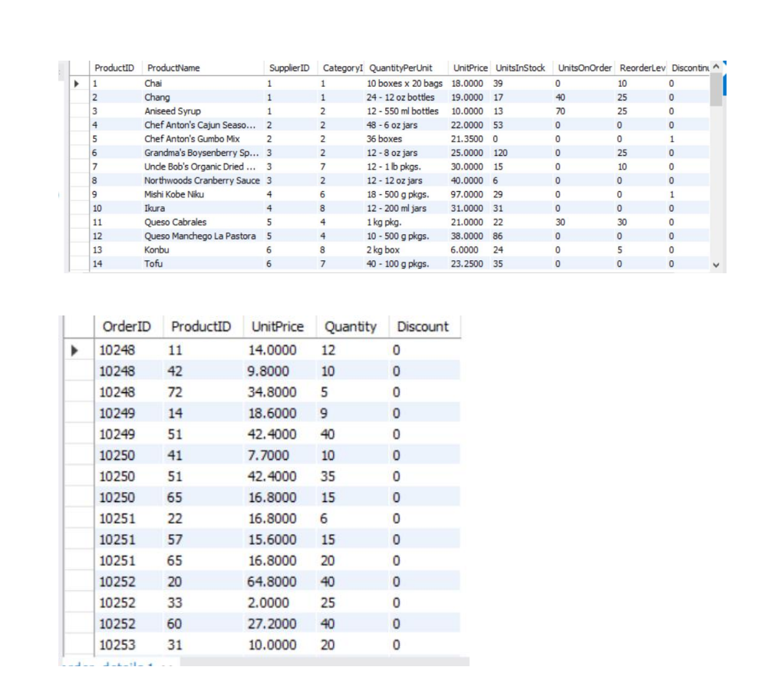Sort by SupplierID column header
Image resolution: width=758 pixels, height=700 pixels.
tap(289, 68)
